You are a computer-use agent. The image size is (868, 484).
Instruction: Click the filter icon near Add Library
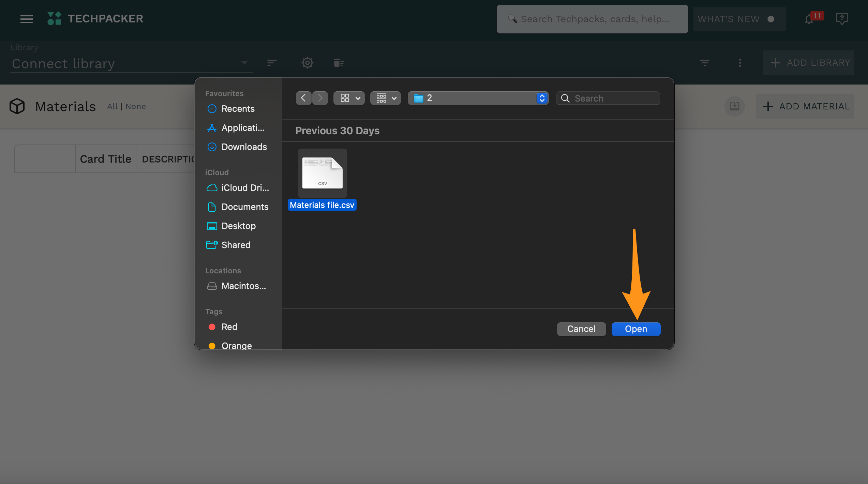click(x=704, y=63)
